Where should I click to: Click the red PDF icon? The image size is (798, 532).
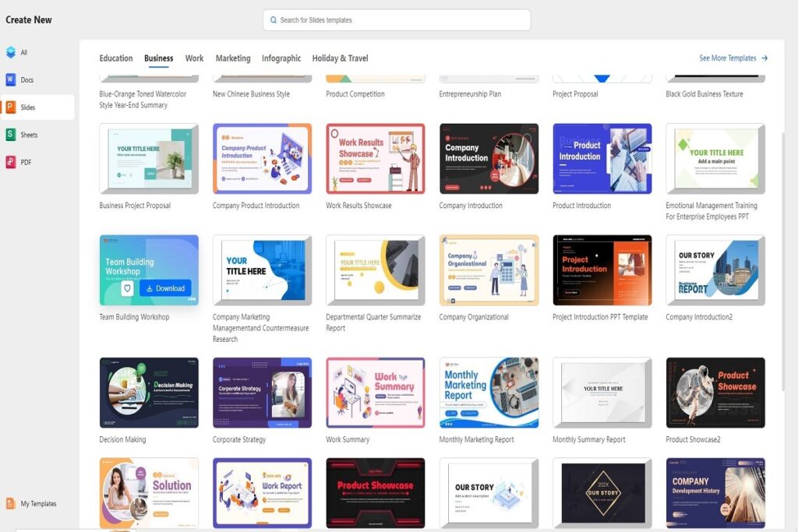tap(11, 162)
